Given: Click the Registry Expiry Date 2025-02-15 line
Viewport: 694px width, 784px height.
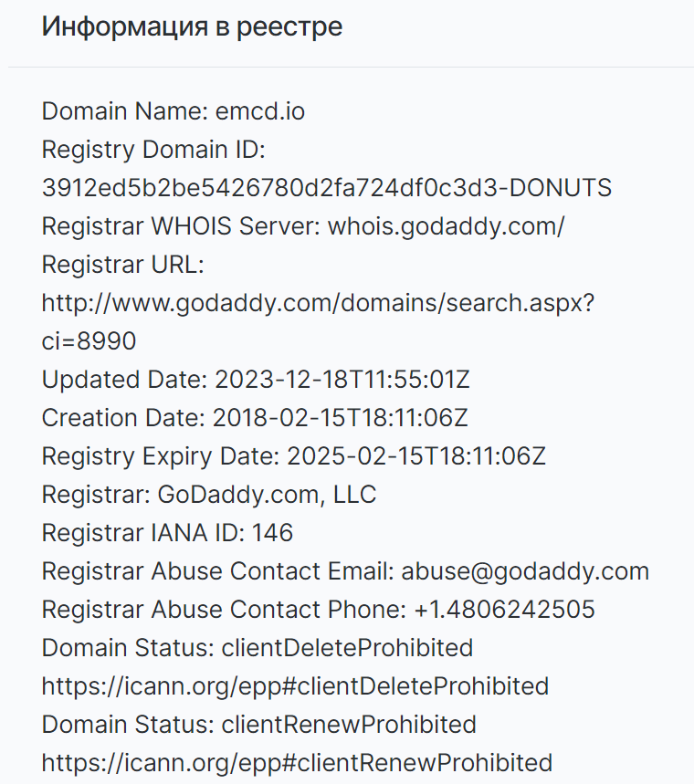Looking at the screenshot, I should pos(294,456).
